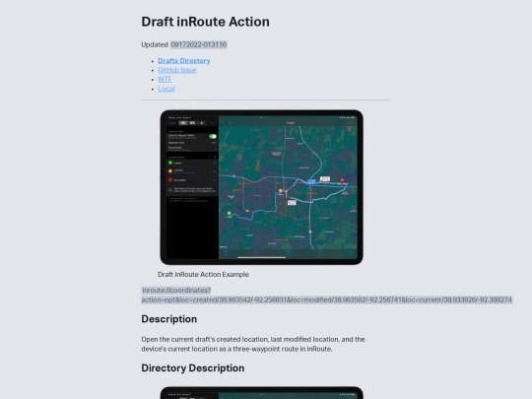
Task: Click the caption Draft inRoute Action Example
Action: (x=203, y=274)
